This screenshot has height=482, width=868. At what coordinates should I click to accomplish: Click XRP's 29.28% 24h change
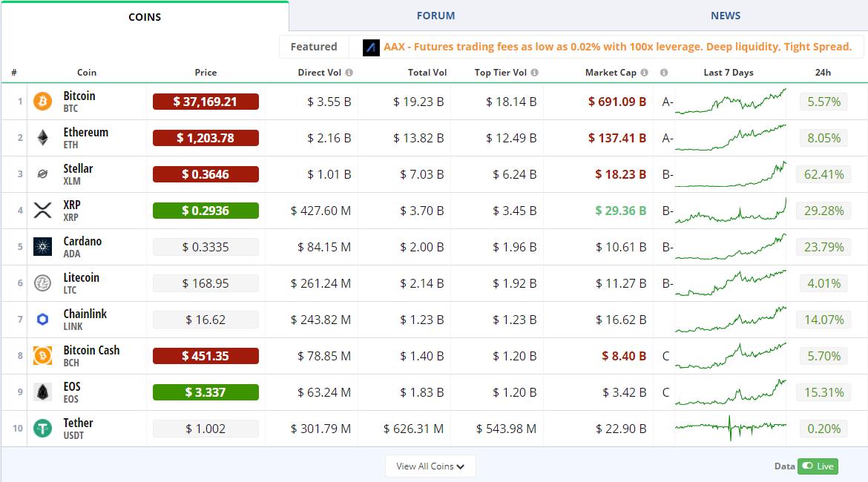click(x=823, y=211)
